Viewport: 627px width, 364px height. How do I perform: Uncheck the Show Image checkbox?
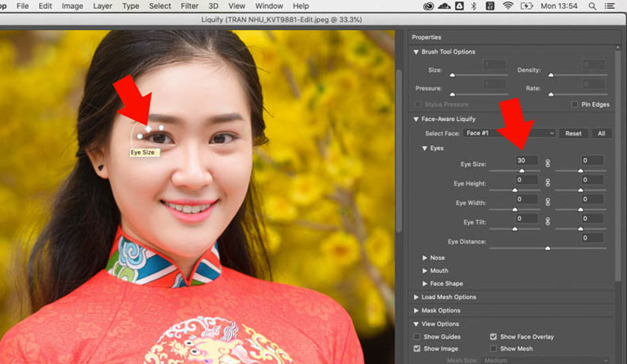pyautogui.click(x=417, y=348)
